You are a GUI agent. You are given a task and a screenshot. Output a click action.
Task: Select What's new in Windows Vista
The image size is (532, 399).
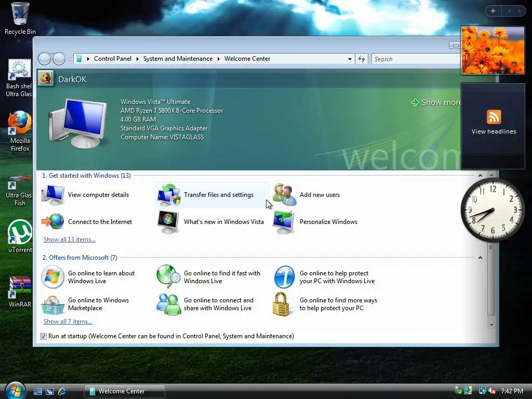(210, 221)
